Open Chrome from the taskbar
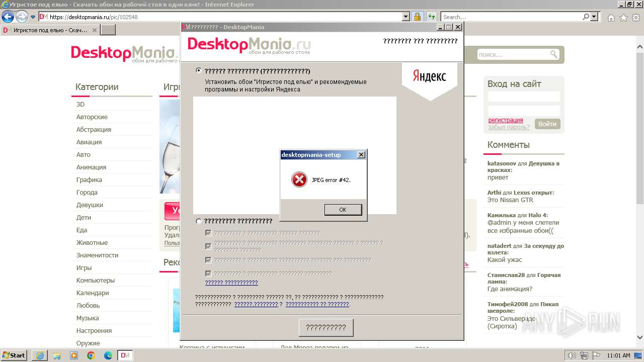644x362 pixels. 91,355
